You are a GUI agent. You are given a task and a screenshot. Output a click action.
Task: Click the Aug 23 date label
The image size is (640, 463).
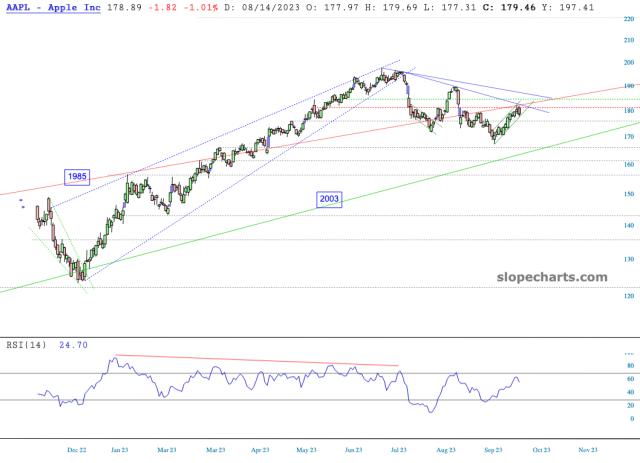point(446,450)
